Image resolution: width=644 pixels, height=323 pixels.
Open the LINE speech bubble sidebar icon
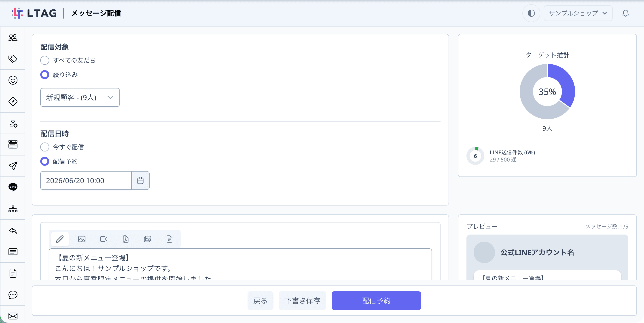click(x=13, y=187)
